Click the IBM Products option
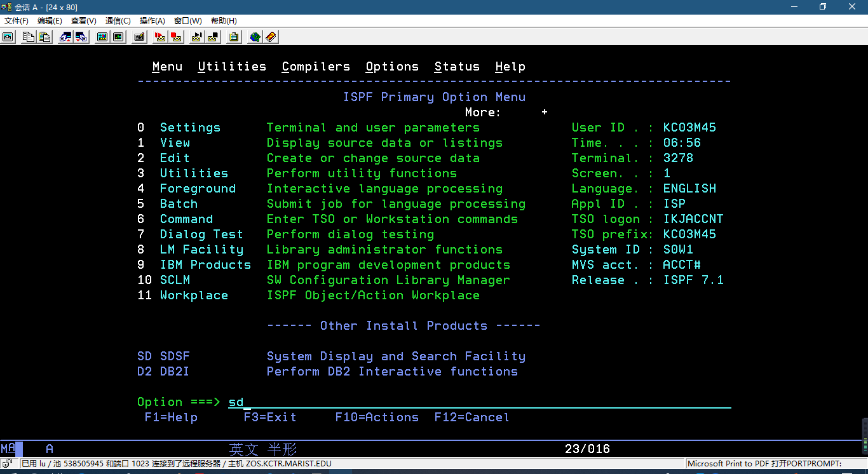The width and height of the screenshot is (868, 474). point(205,265)
